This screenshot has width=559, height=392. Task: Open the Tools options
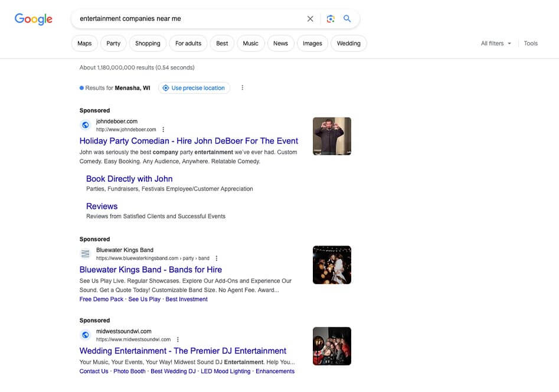click(531, 44)
